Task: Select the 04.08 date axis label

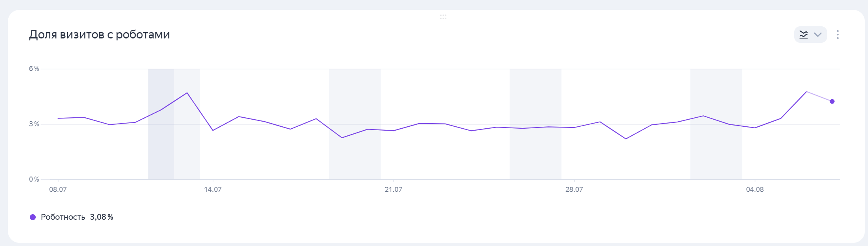Action: click(x=755, y=190)
